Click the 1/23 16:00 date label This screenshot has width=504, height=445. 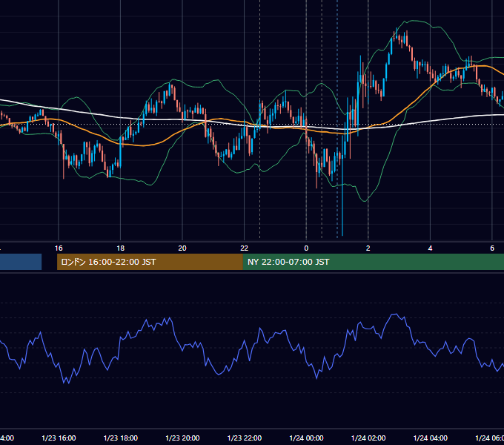[x=59, y=438]
